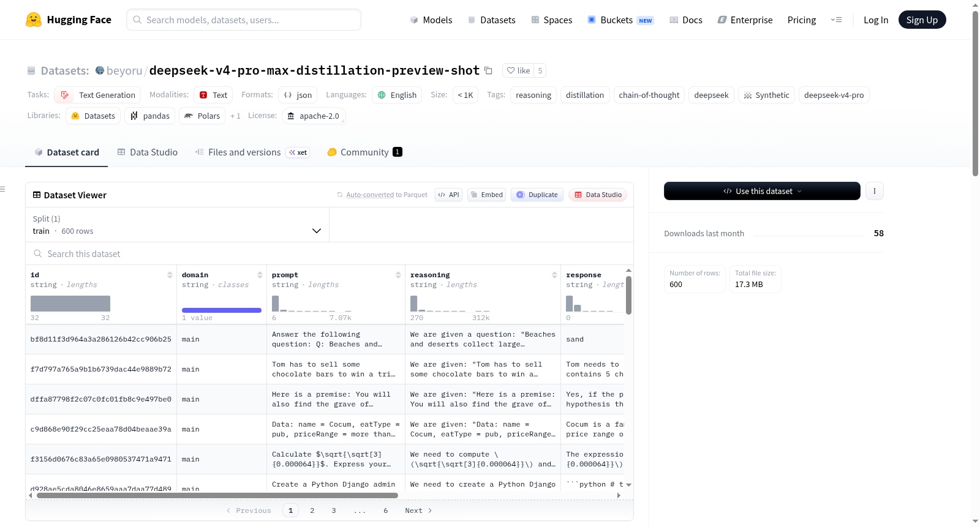The width and height of the screenshot is (980, 527).
Task: Click the Datasets library tag
Action: tap(93, 116)
